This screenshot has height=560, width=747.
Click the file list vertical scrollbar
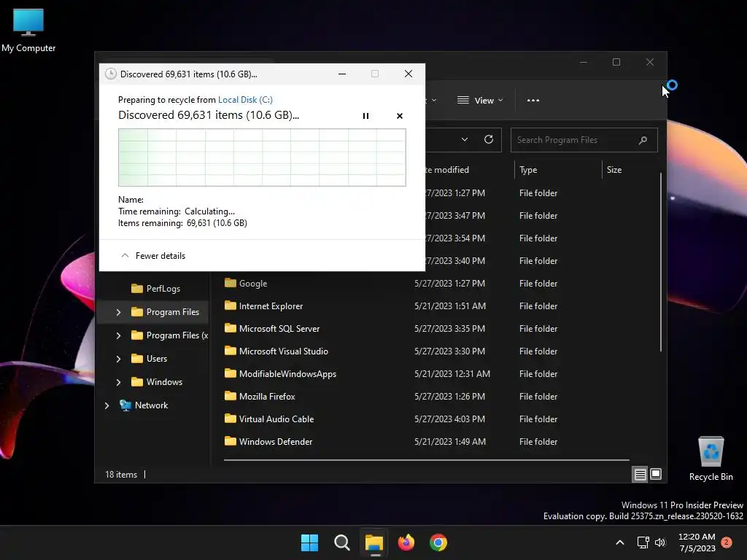click(x=661, y=262)
